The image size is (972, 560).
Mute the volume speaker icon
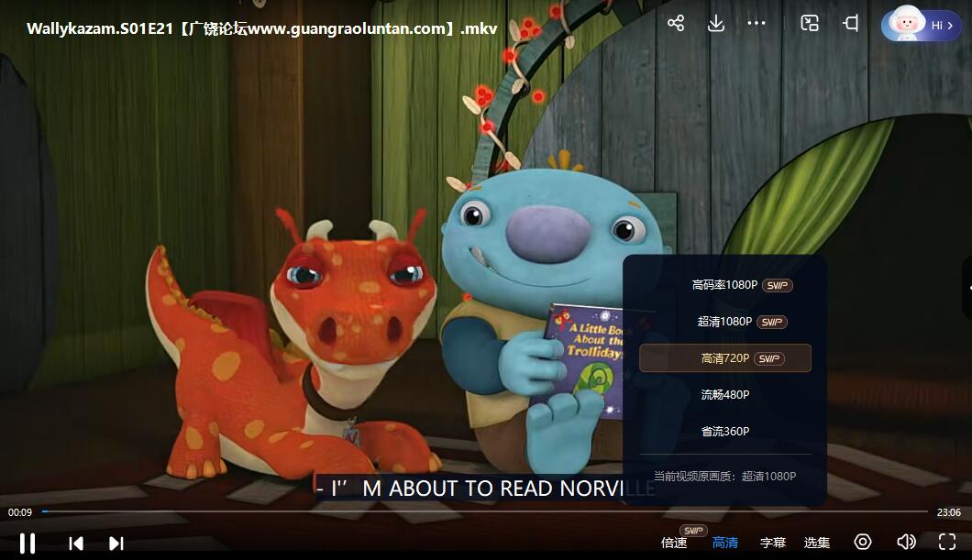906,542
